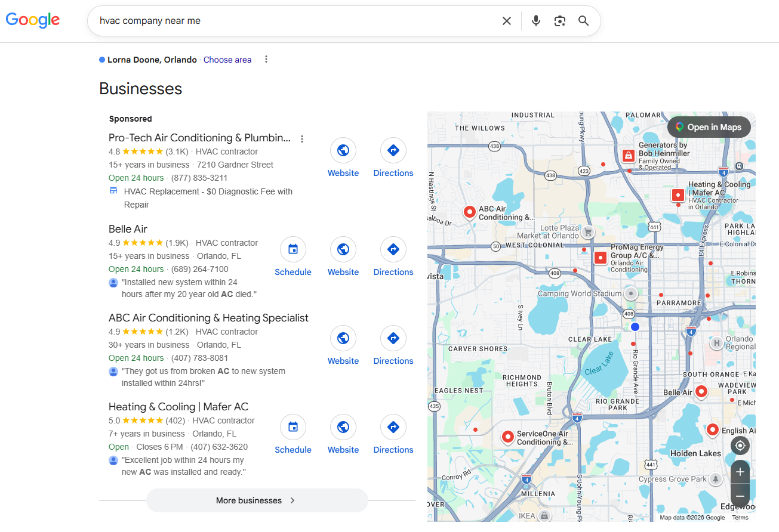Click the Sponsored label
Image resolution: width=779 pixels, height=532 pixels.
tap(131, 119)
